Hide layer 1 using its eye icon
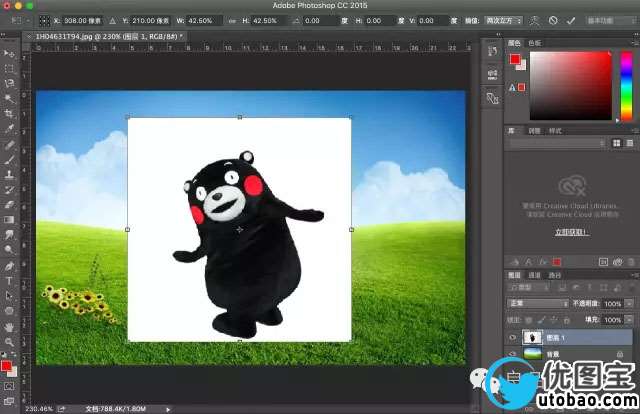Screen dimensions: 640x414 513,338
